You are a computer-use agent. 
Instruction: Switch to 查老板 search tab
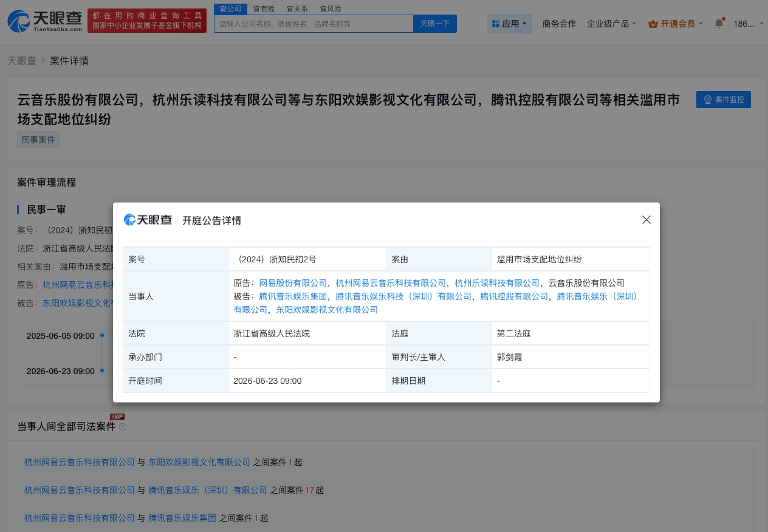click(264, 9)
